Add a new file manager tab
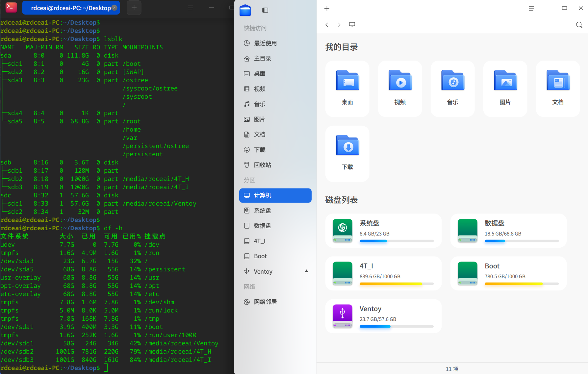588x374 pixels. [327, 9]
